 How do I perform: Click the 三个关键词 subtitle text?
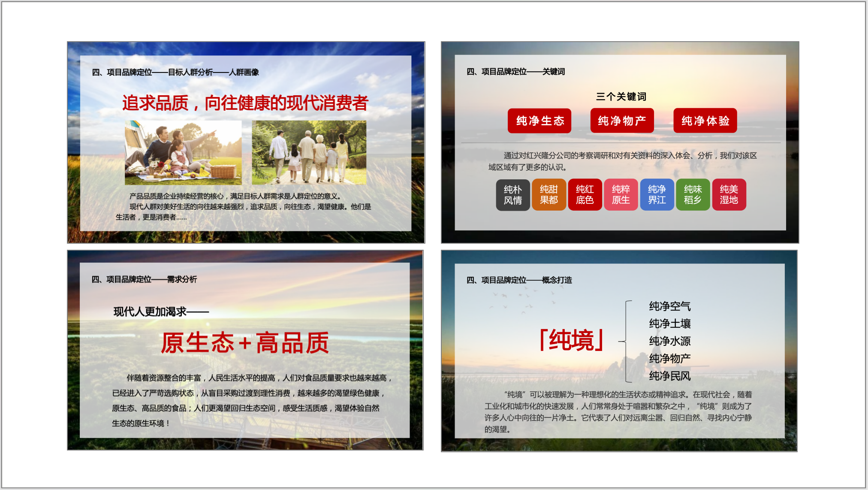[x=621, y=97]
